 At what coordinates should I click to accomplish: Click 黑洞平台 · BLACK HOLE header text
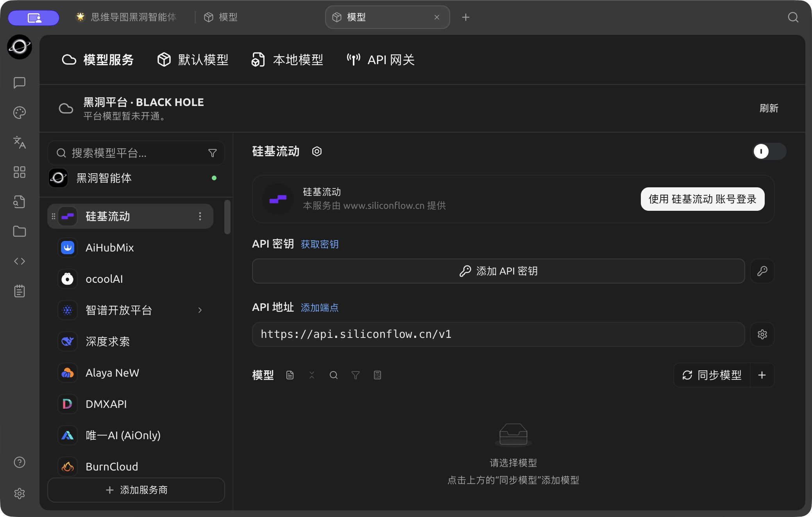pos(144,102)
